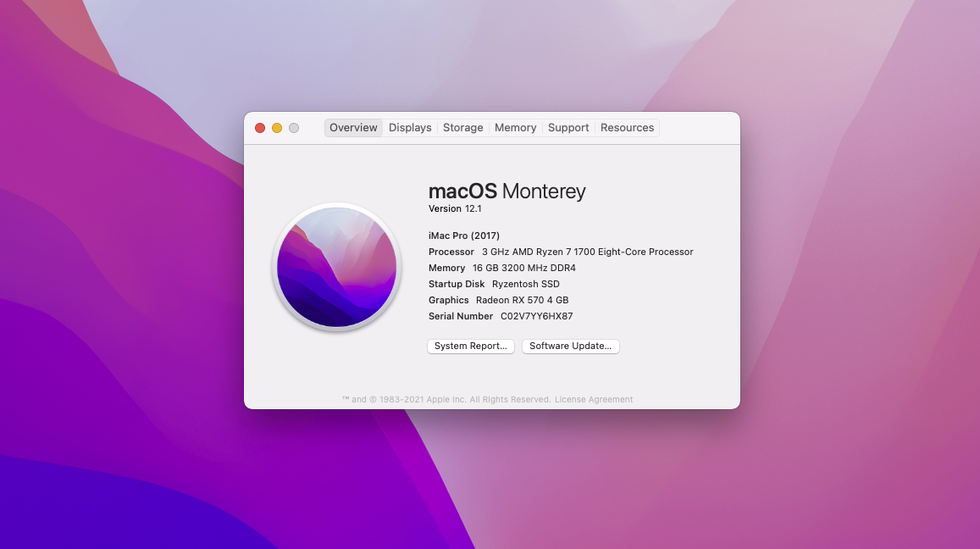Go to the Memory tab
This screenshot has width=980, height=549.
click(515, 128)
